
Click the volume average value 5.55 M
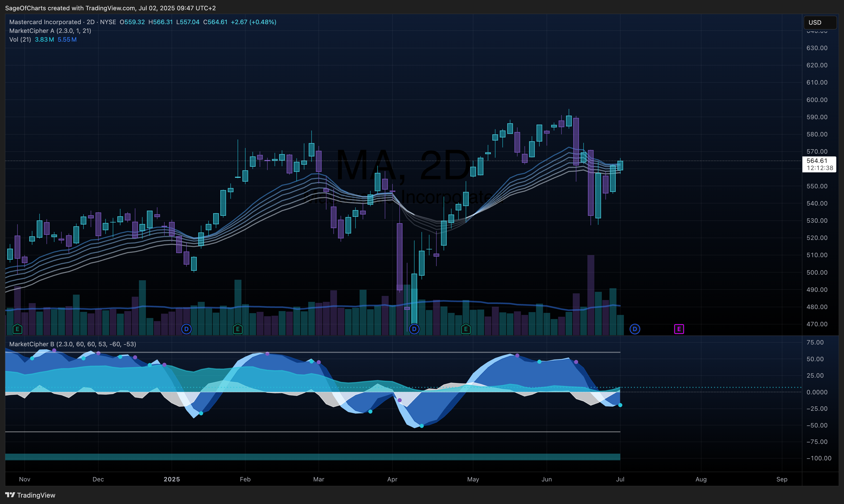point(67,40)
